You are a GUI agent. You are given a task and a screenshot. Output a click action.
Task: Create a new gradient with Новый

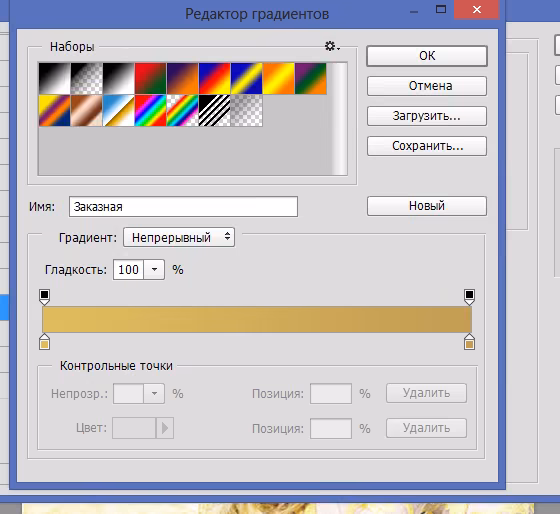pos(427,206)
